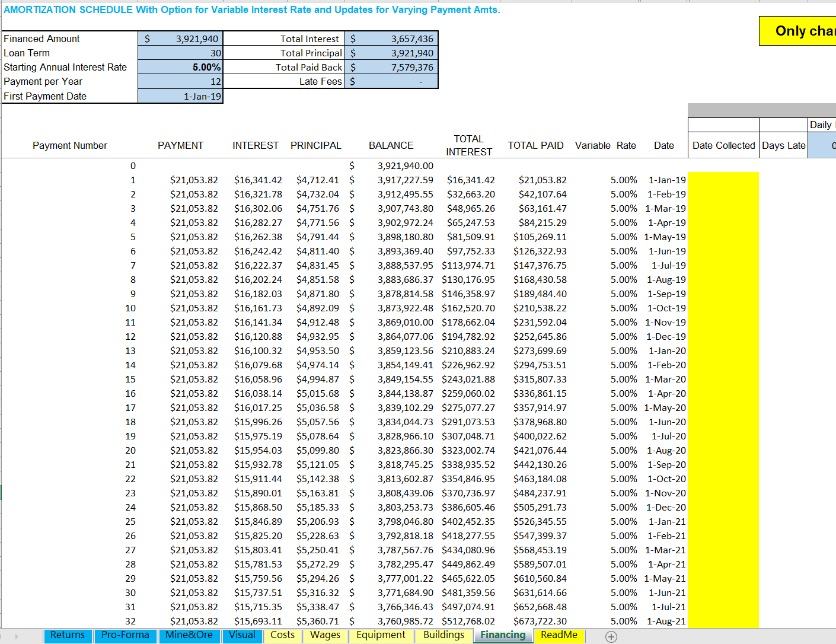Select the Total Interest value 3,657,436
The height and width of the screenshot is (644, 836).
(391, 39)
